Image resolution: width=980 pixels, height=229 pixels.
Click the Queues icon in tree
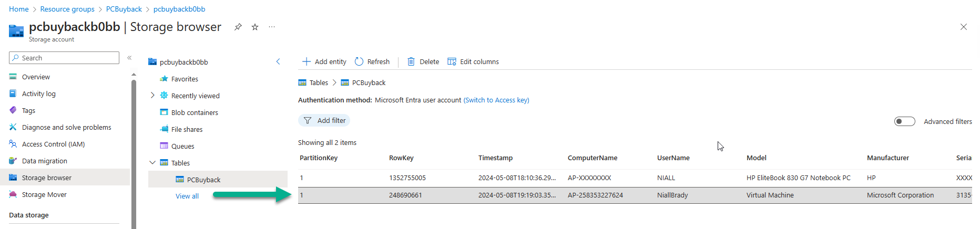(164, 146)
